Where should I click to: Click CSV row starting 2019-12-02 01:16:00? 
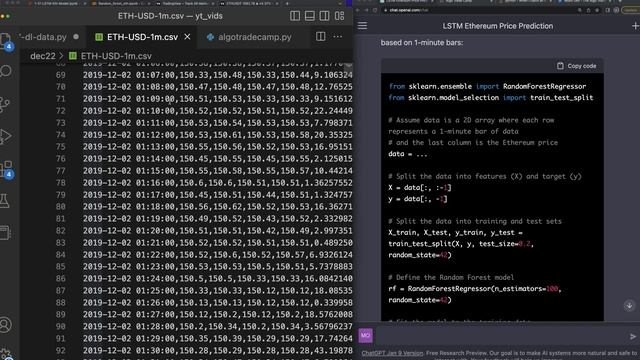point(218,182)
